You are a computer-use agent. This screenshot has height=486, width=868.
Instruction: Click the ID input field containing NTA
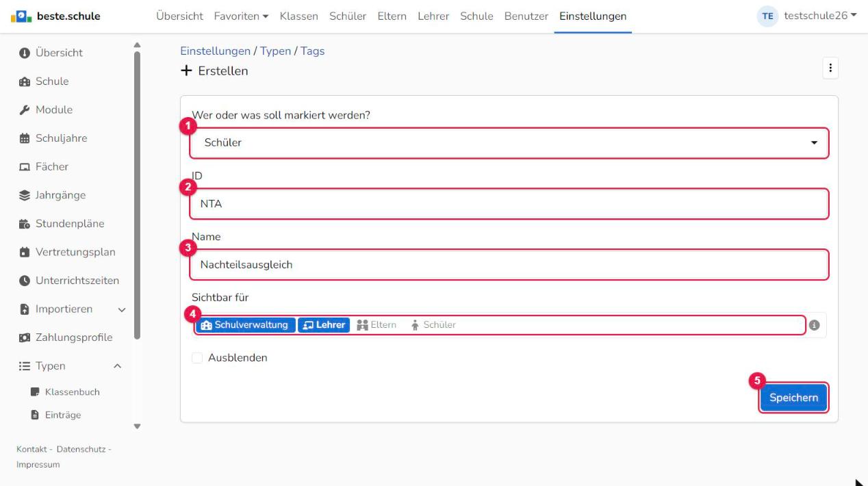pyautogui.click(x=509, y=204)
